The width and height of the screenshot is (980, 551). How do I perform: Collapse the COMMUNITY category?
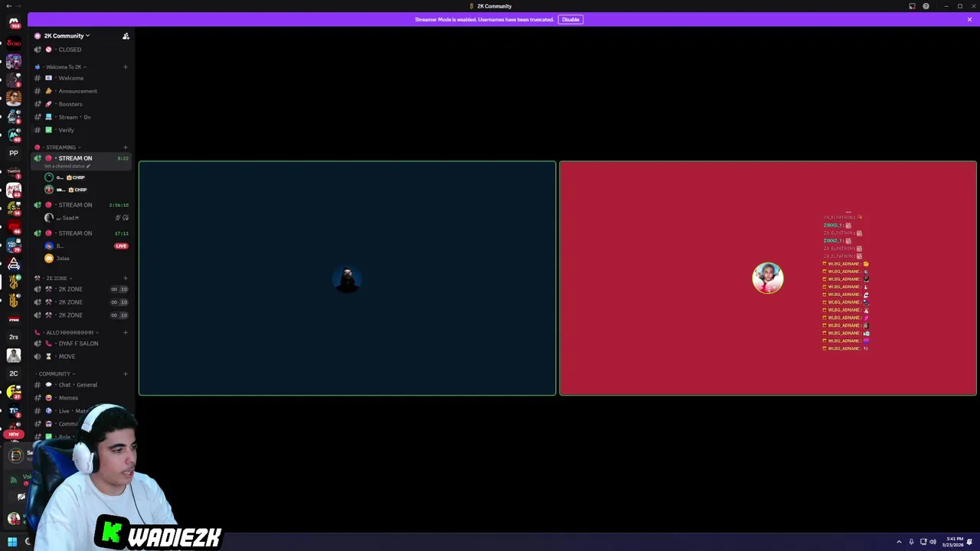(57, 373)
